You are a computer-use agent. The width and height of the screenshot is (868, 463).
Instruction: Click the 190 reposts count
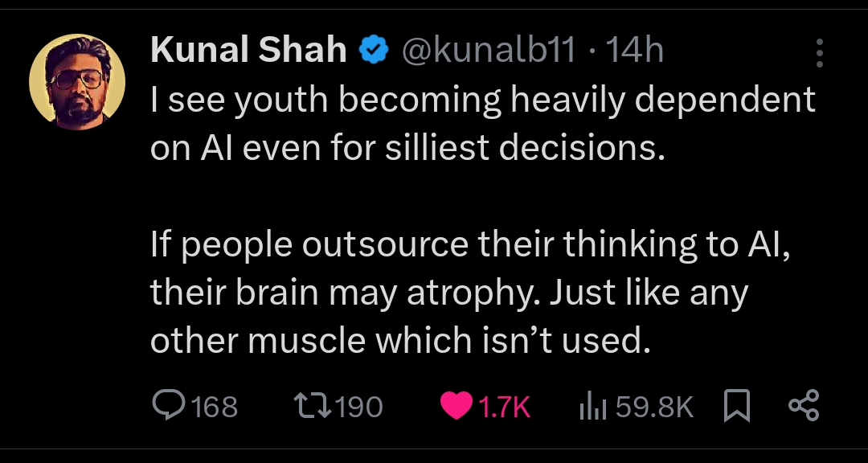[x=358, y=407]
